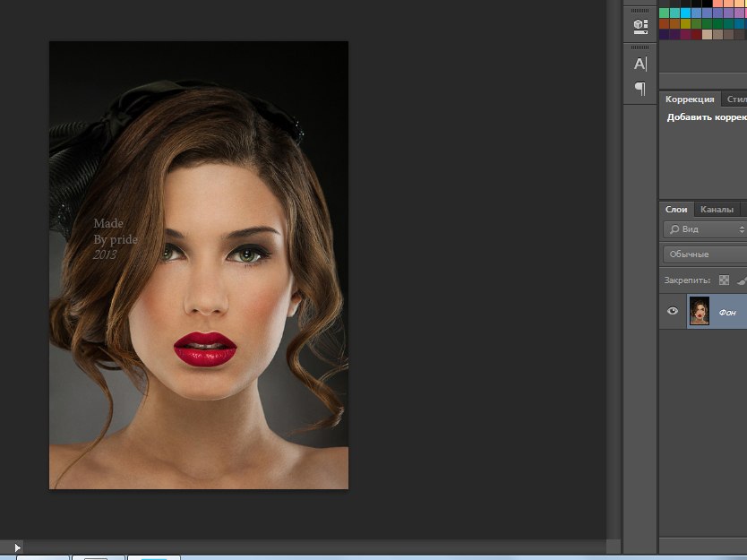This screenshot has width=747, height=560.
Task: Click the Made By pride watermark on canvas
Action: click(x=115, y=239)
